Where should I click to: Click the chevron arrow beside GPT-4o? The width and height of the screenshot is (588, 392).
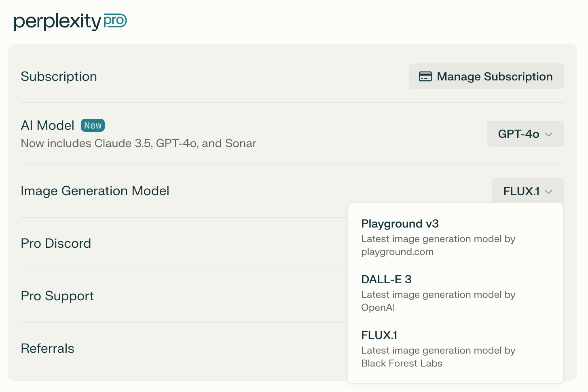549,134
